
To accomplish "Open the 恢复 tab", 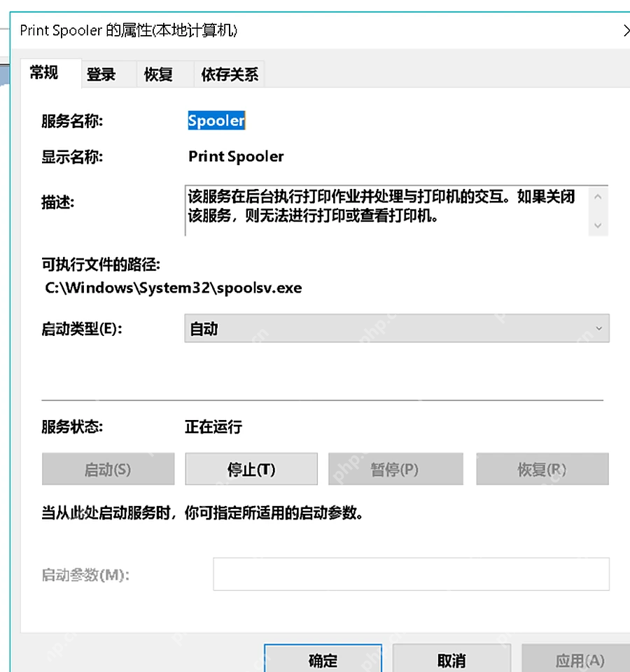I will (x=165, y=75).
